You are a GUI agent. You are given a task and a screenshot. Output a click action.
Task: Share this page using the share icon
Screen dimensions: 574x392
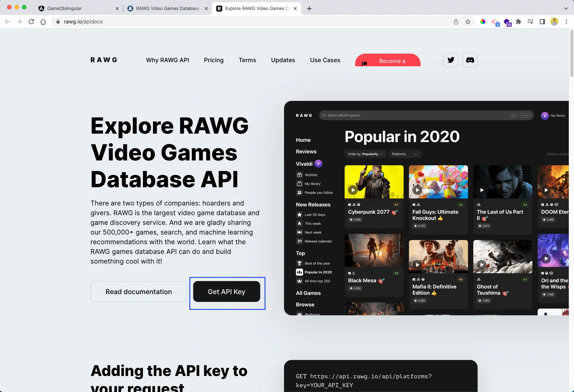click(x=456, y=22)
